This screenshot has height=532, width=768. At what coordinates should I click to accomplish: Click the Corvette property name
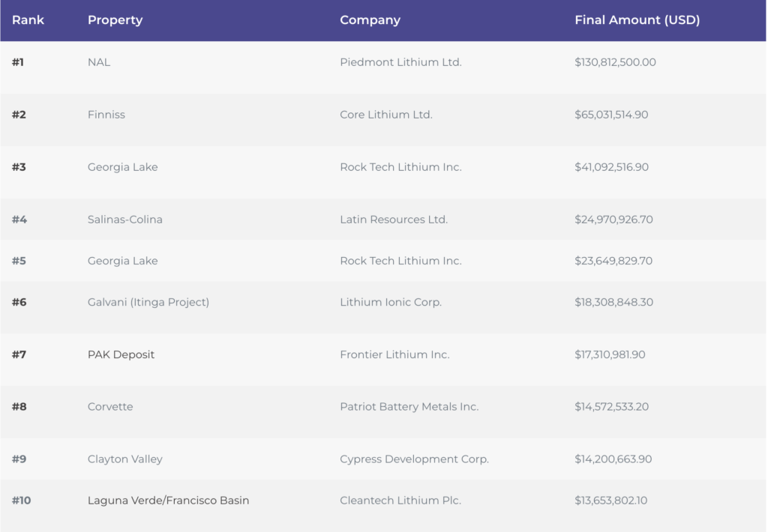click(x=110, y=407)
